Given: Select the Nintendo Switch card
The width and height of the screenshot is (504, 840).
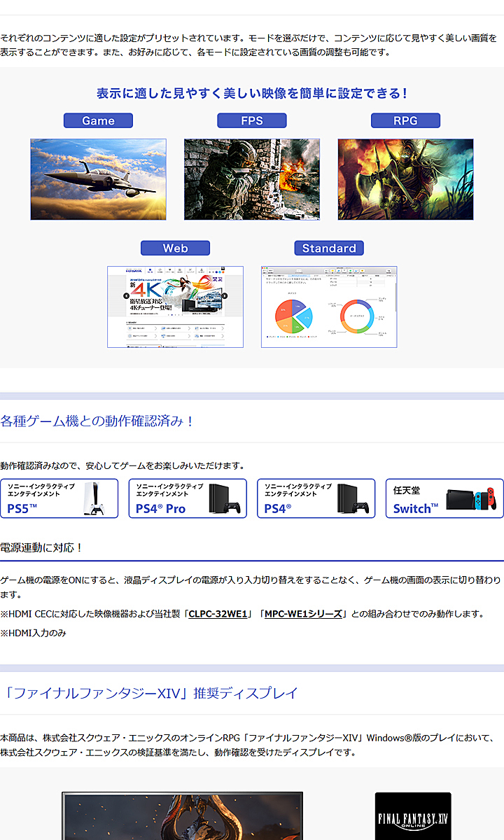Looking at the screenshot, I should click(x=444, y=498).
